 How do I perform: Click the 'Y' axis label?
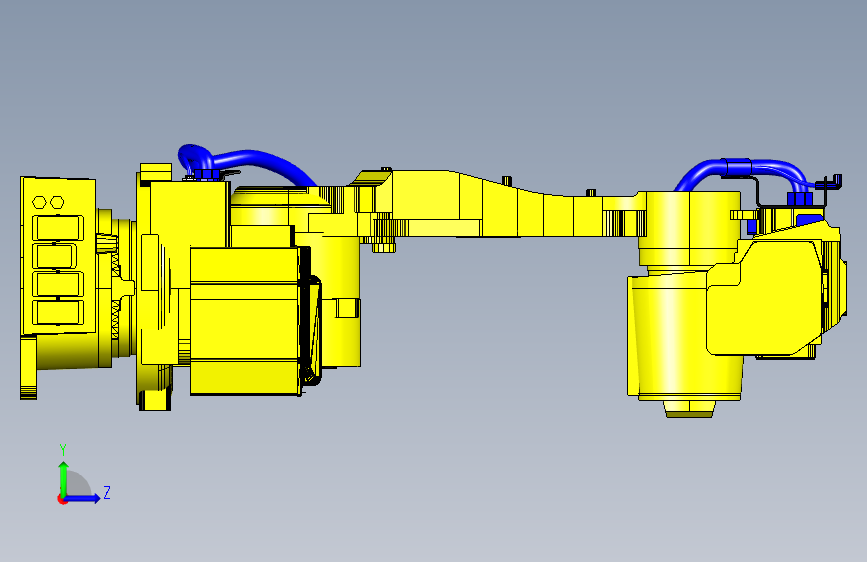tap(63, 450)
